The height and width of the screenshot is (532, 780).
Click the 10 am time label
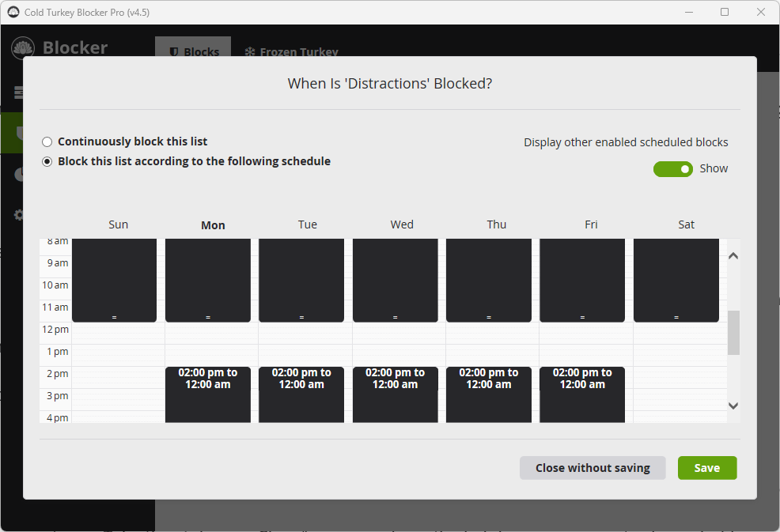(x=55, y=285)
